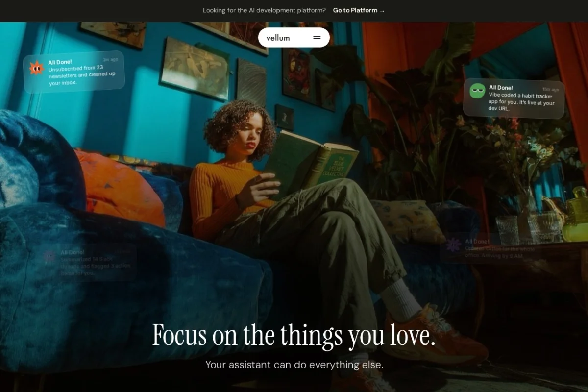The width and height of the screenshot is (588, 392).
Task: Open the hamburger menu beside vellum logo
Action: tap(317, 38)
